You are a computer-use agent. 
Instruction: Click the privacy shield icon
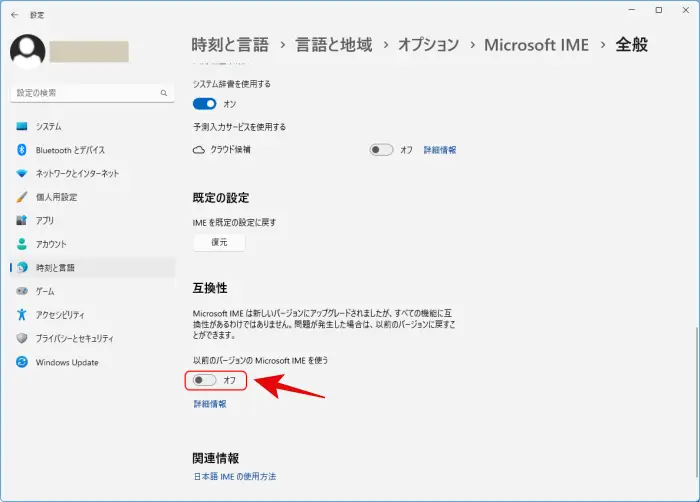tap(21, 338)
